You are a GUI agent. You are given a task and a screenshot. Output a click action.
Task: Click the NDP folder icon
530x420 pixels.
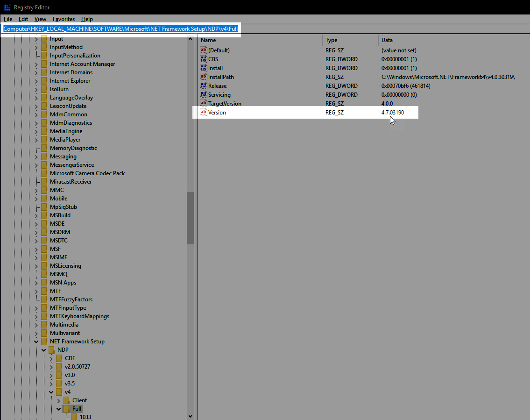tap(51, 350)
